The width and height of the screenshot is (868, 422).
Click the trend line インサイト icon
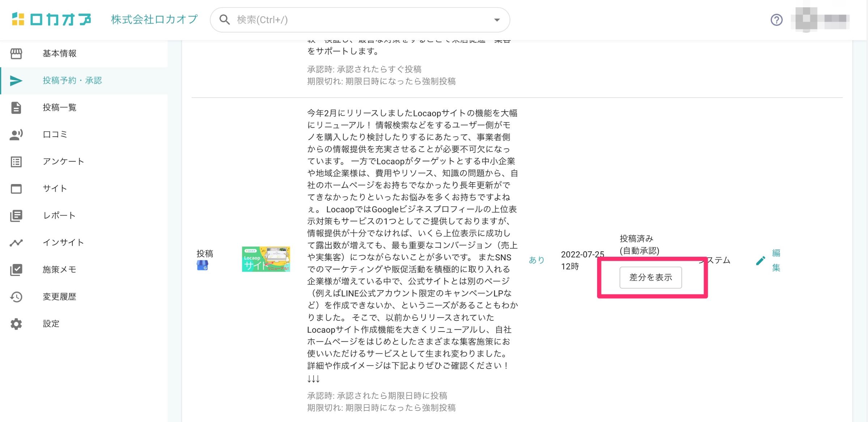16,243
